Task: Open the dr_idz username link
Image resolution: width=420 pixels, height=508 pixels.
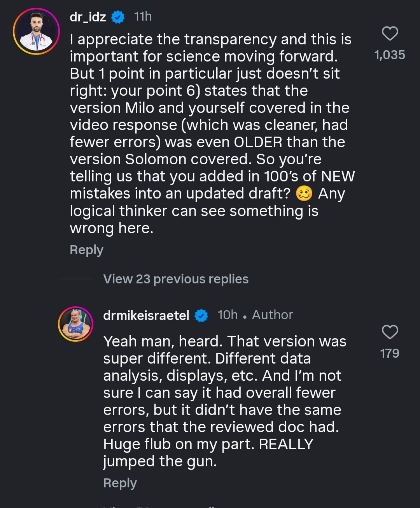Action: (x=88, y=17)
